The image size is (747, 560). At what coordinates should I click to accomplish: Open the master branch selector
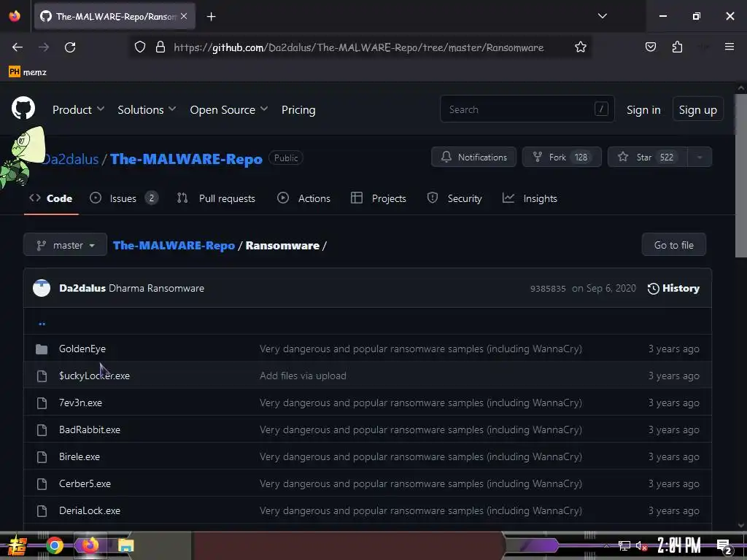point(65,245)
